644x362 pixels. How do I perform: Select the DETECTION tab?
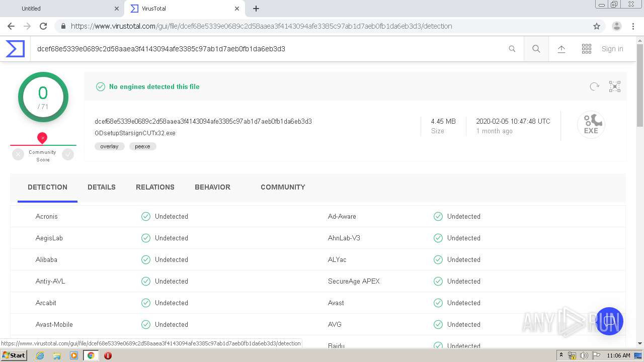(47, 187)
